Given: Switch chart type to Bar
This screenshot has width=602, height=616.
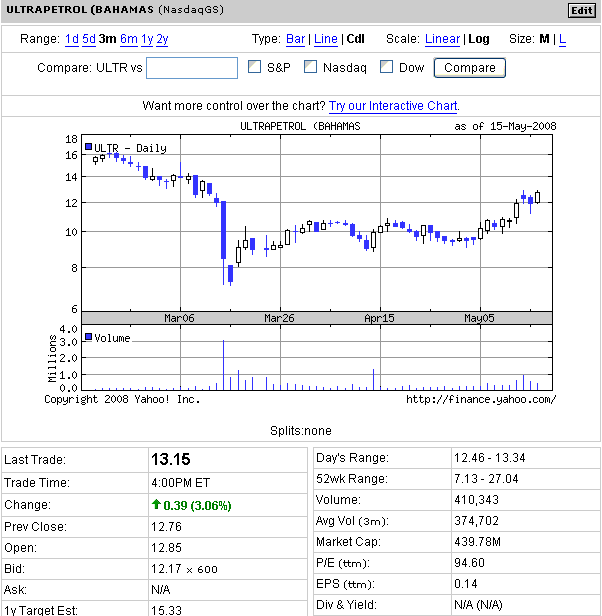Looking at the screenshot, I should coord(295,39).
